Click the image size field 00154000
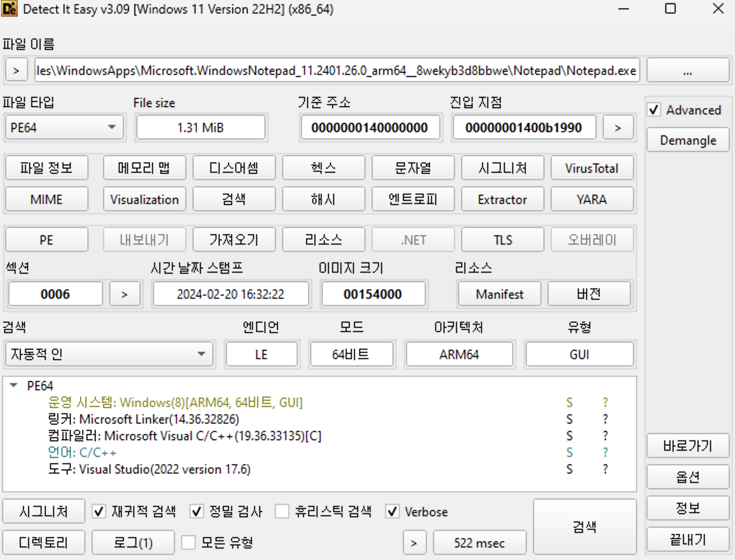This screenshot has height=560, width=735. (x=373, y=294)
